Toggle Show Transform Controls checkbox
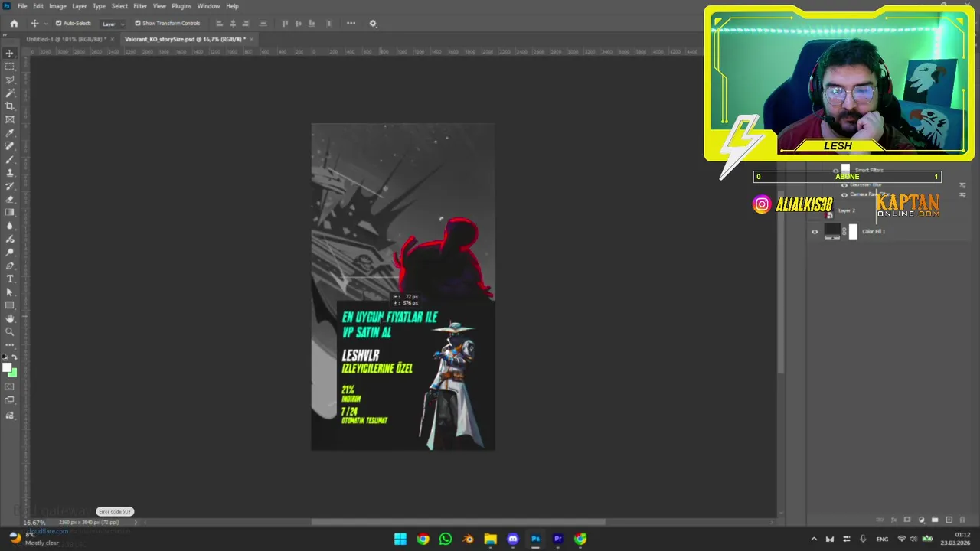 click(x=138, y=23)
